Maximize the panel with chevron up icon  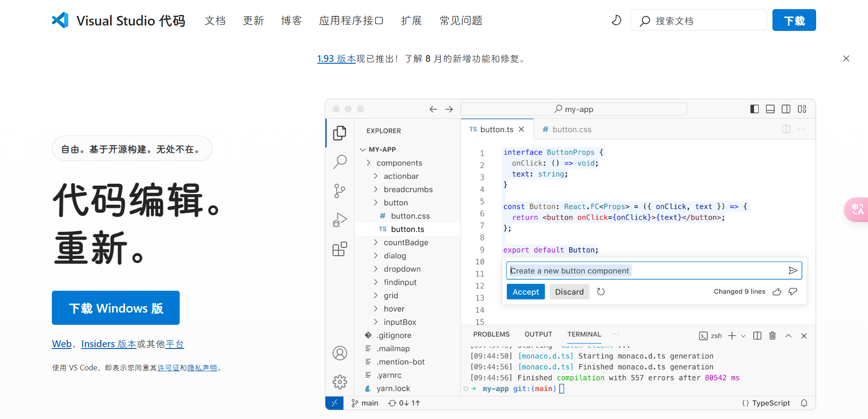[788, 336]
